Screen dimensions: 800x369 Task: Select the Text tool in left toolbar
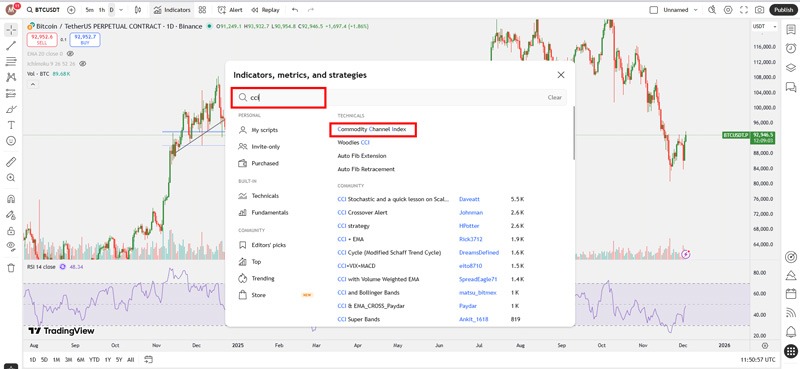[x=11, y=125]
